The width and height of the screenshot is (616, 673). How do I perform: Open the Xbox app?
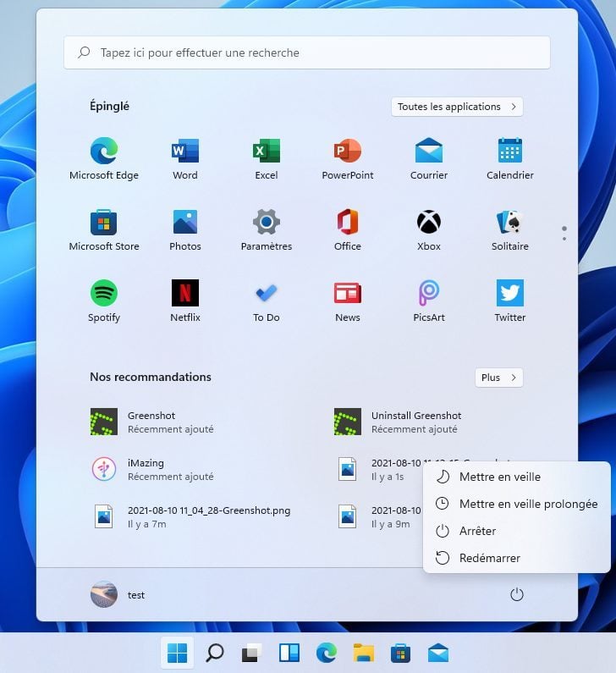point(428,229)
